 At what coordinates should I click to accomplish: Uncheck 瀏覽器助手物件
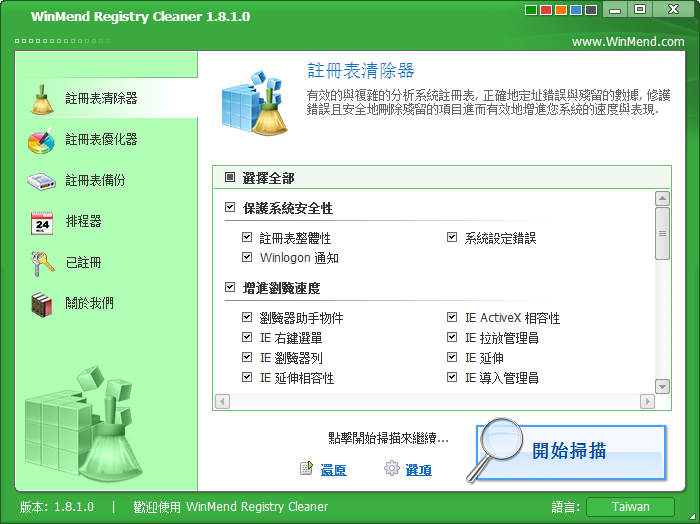247,317
